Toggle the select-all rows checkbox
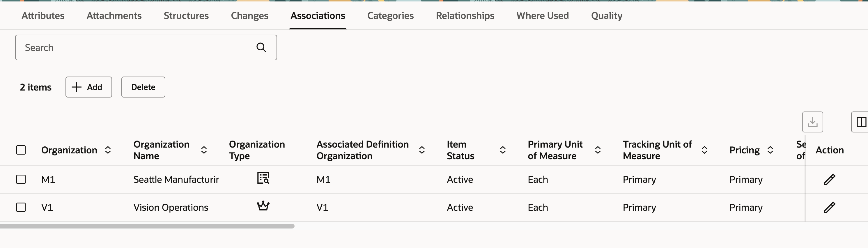The height and width of the screenshot is (248, 868). click(21, 150)
